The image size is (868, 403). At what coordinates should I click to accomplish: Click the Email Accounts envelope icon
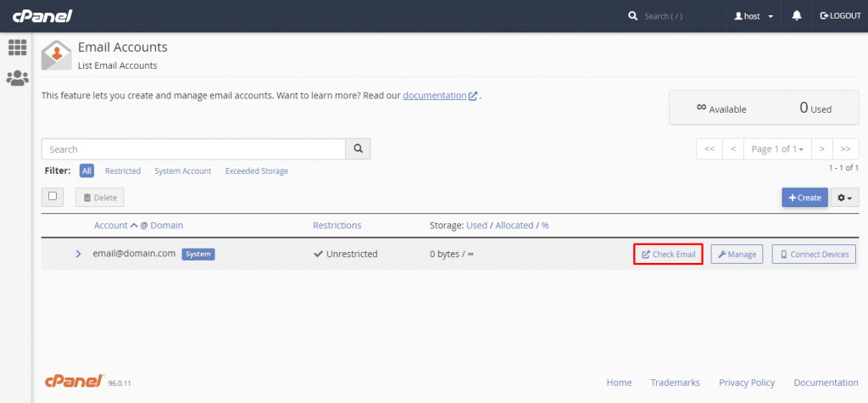tap(57, 55)
